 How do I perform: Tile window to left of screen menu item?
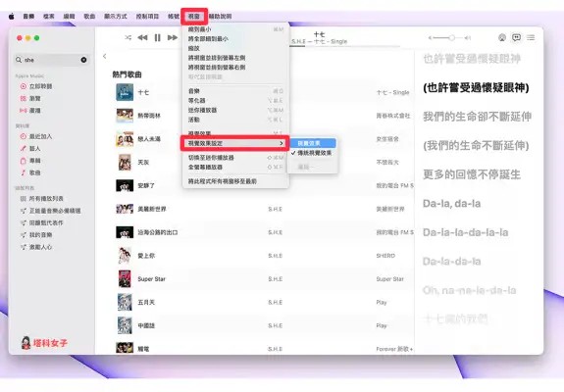pos(235,58)
